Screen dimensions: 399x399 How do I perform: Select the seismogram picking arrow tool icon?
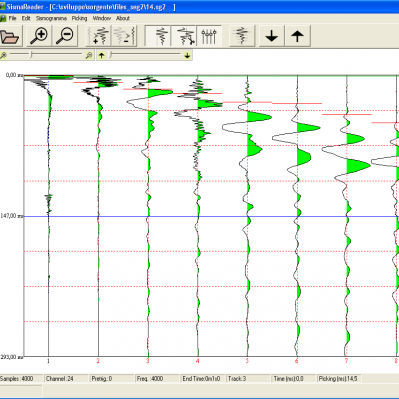click(x=184, y=36)
